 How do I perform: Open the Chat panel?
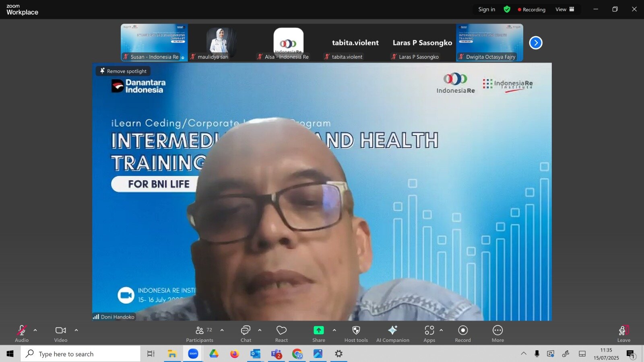pos(246,333)
